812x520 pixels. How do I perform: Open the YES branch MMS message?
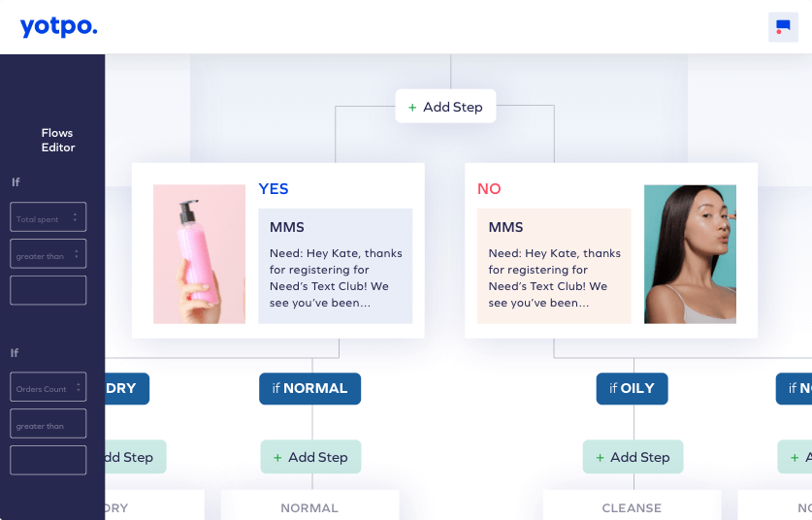tap(335, 266)
